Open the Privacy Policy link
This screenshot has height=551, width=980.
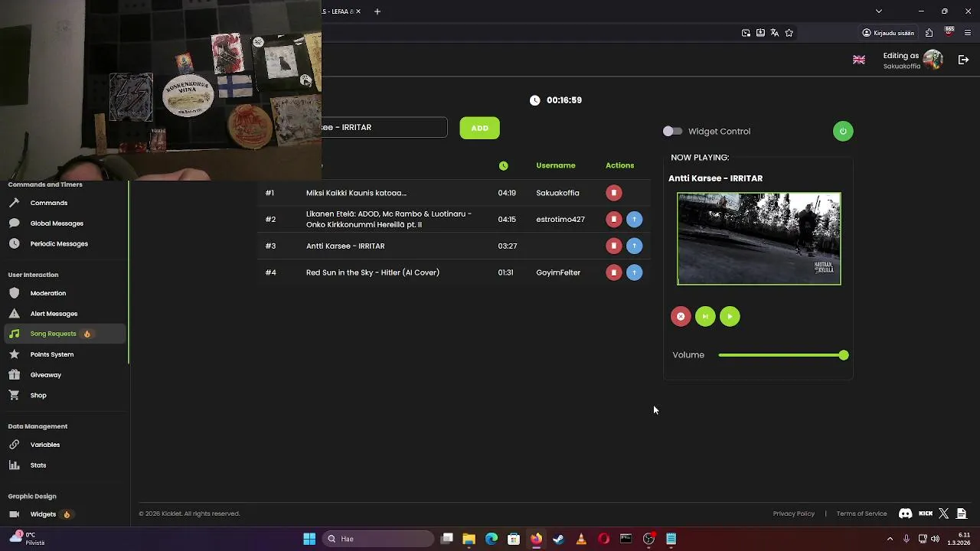pyautogui.click(x=794, y=514)
